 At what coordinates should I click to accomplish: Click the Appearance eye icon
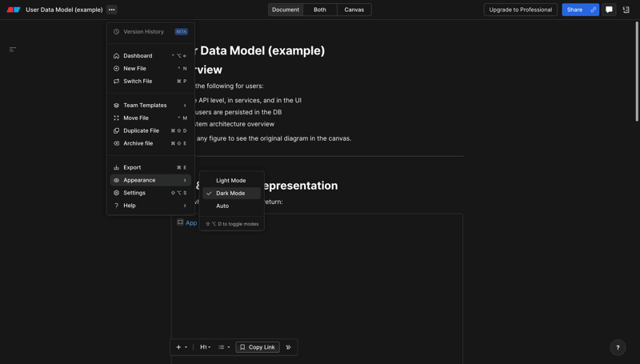click(116, 180)
